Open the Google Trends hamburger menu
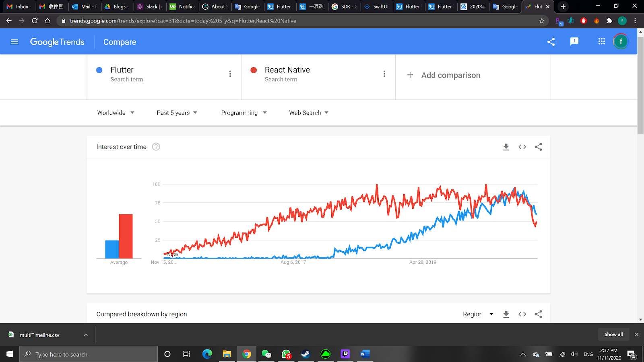The height and width of the screenshot is (362, 644). pos(14,42)
